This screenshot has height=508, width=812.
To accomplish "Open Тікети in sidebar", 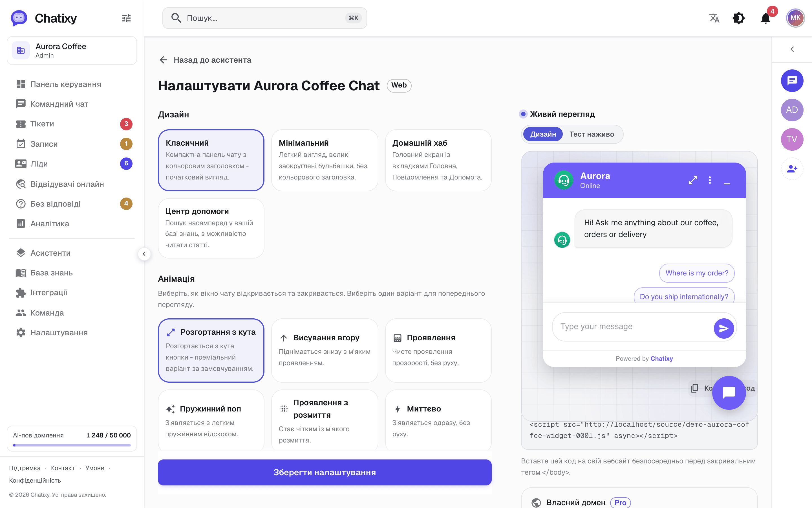I will [x=72, y=124].
